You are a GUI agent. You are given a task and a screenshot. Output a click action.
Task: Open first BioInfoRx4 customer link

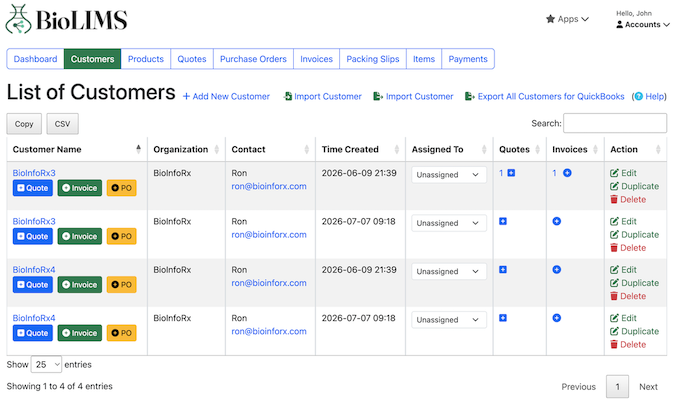(x=34, y=270)
